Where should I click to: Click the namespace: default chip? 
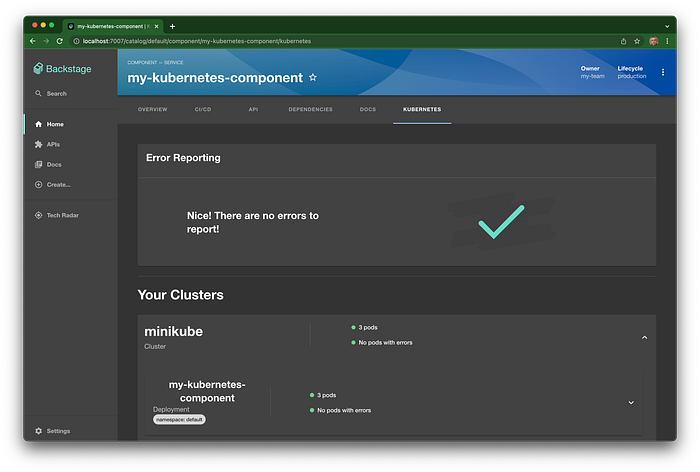(x=179, y=420)
